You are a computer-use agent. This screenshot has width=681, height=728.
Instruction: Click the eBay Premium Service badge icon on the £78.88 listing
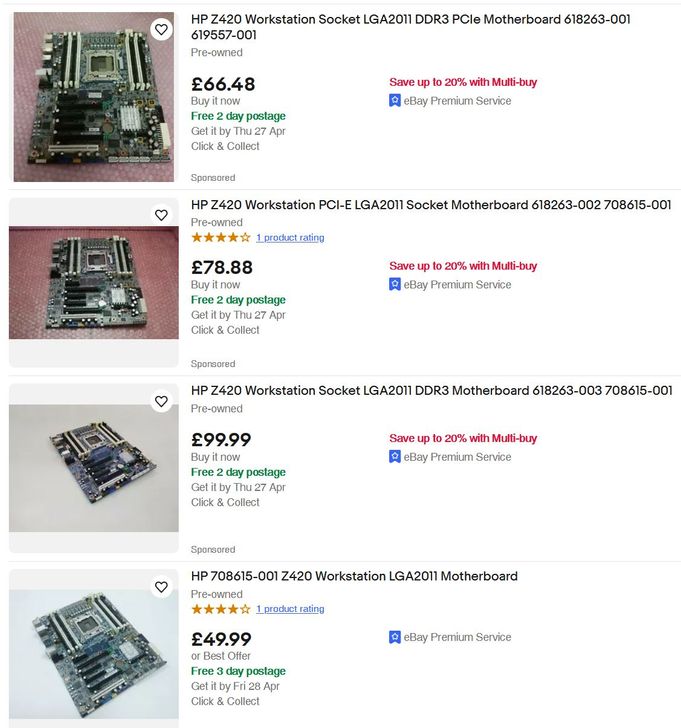click(396, 285)
